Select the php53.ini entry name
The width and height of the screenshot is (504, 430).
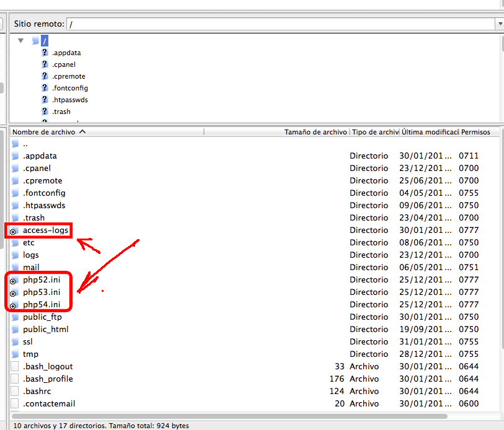coord(42,292)
